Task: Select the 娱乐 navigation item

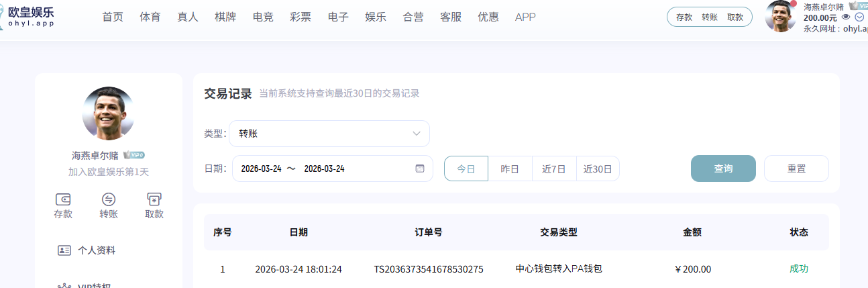Action: pos(376,17)
